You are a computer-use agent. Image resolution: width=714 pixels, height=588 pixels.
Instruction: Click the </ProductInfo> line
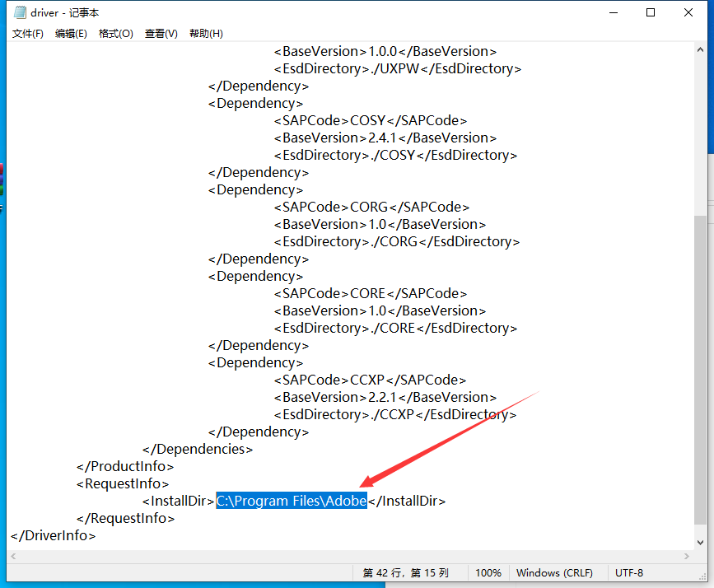pos(125,466)
